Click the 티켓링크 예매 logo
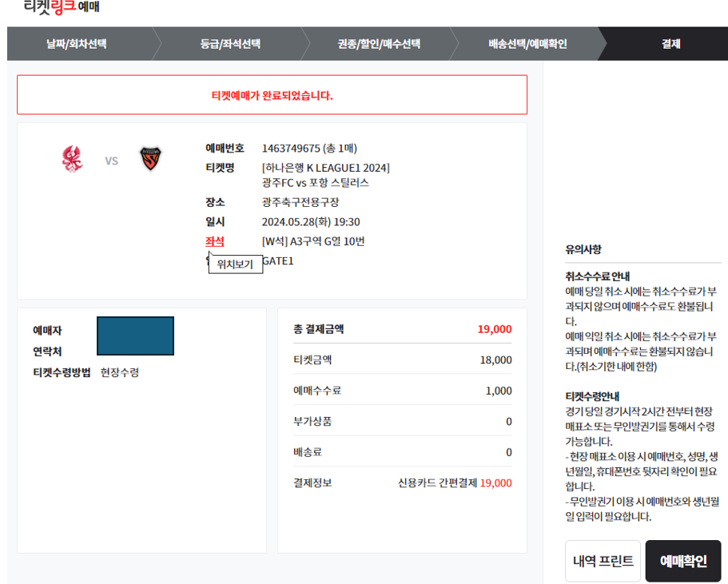This screenshot has width=728, height=584. (62, 6)
